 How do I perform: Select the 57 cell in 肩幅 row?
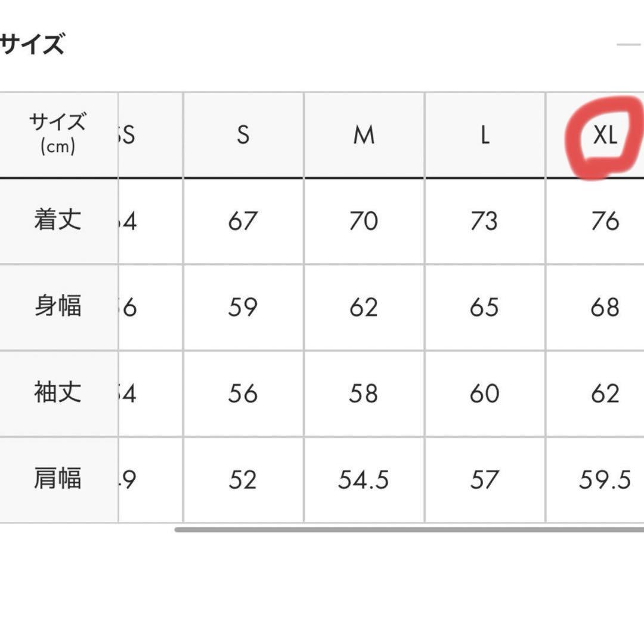tap(484, 480)
